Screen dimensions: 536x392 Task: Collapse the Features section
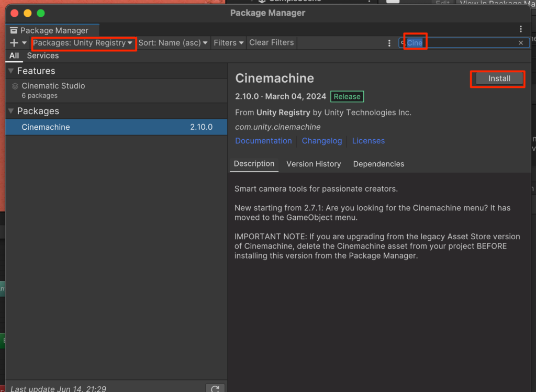pos(11,71)
